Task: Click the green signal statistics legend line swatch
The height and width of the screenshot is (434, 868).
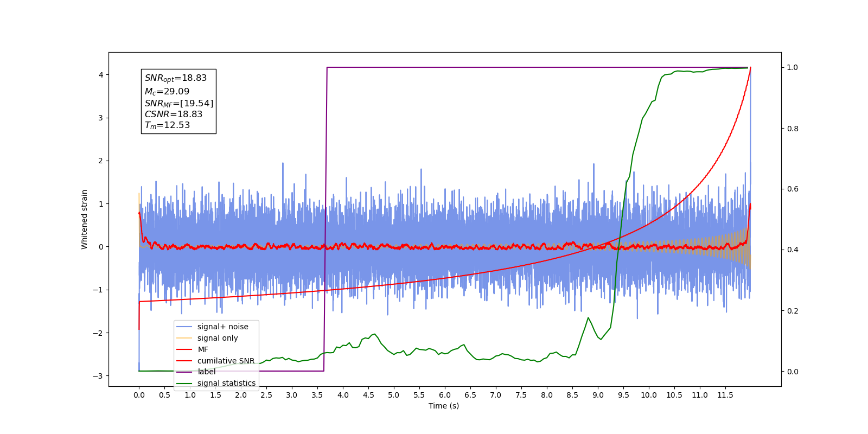Action: coord(184,383)
